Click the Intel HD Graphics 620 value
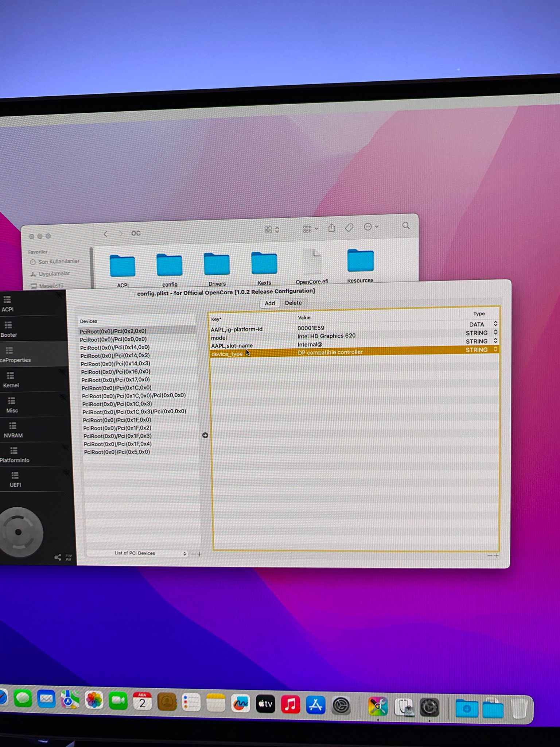The image size is (560, 747). (x=326, y=336)
